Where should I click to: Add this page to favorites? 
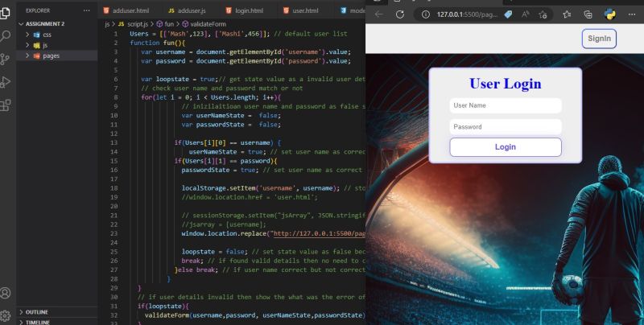tap(543, 14)
